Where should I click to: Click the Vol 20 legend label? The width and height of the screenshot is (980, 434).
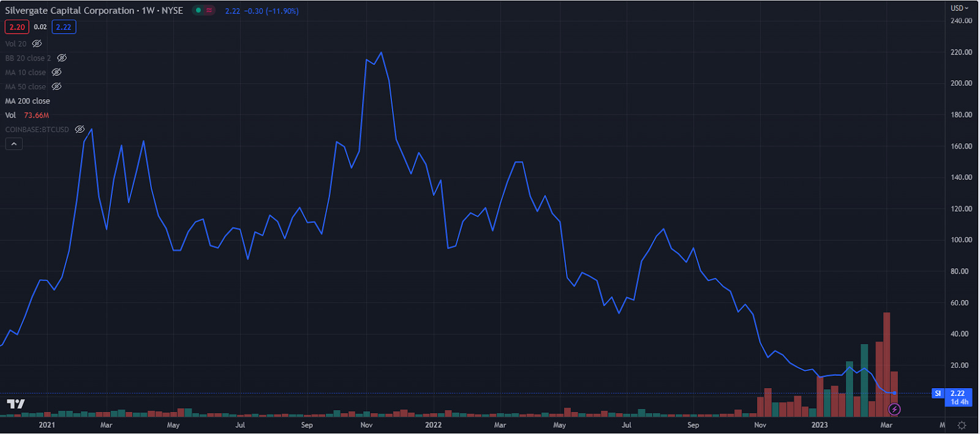click(16, 43)
